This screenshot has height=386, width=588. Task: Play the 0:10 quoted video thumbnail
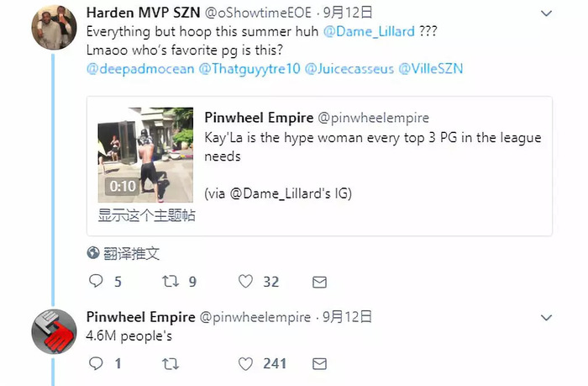[145, 155]
